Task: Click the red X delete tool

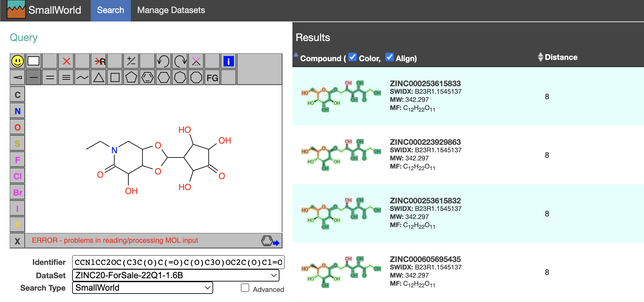Action: [x=66, y=61]
